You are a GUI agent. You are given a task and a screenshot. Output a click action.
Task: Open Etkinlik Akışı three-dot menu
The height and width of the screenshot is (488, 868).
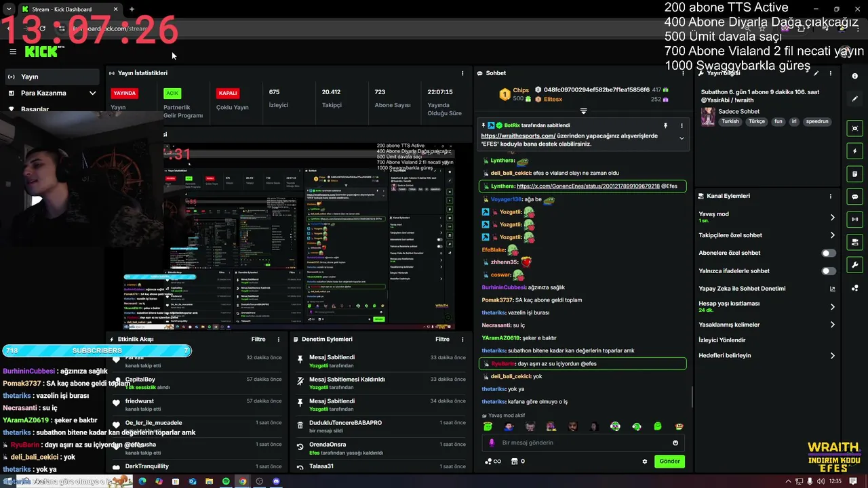278,340
